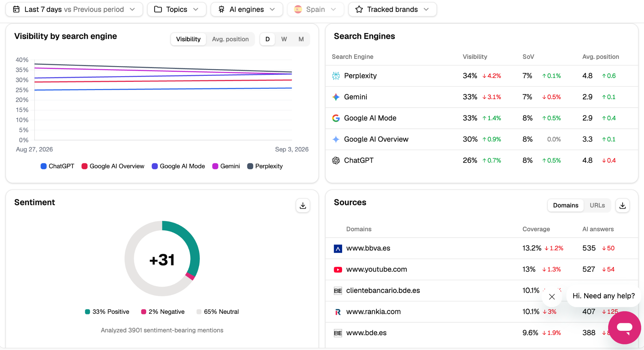This screenshot has width=644, height=350.
Task: Open the Google AI Overview row
Action: click(x=482, y=139)
